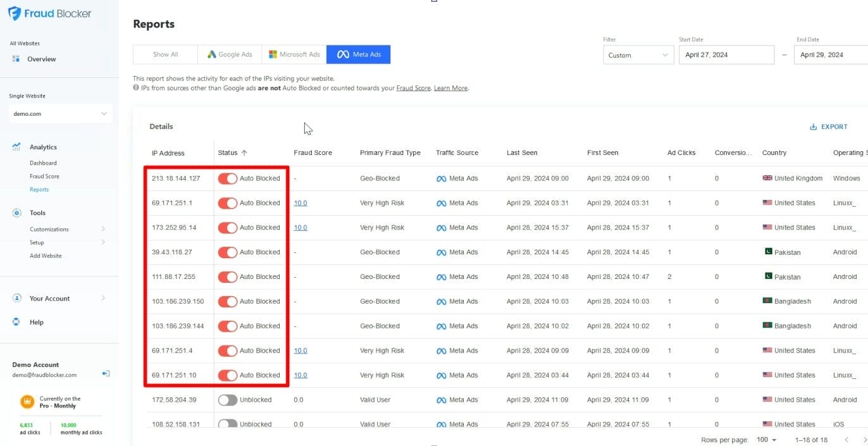Open the rows per page dropdown
This screenshot has height=446, width=868.
[x=767, y=440]
